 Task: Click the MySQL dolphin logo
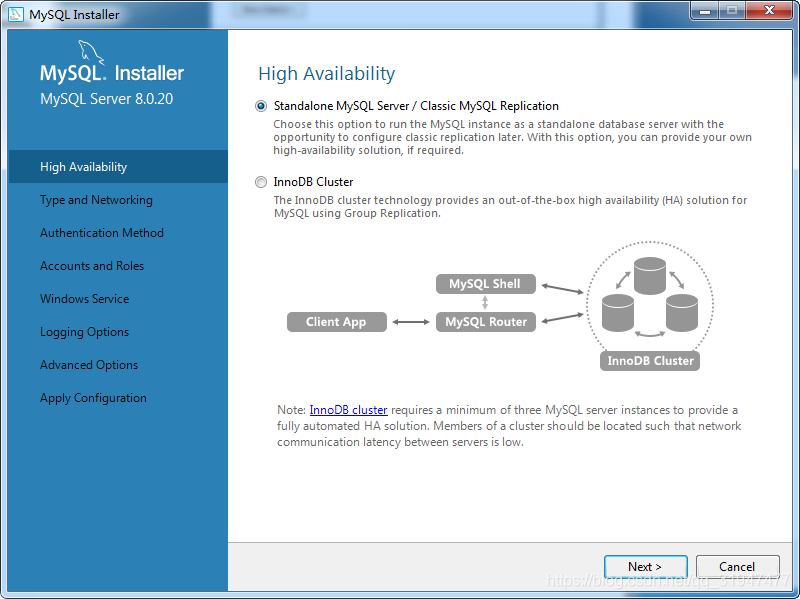coord(91,52)
